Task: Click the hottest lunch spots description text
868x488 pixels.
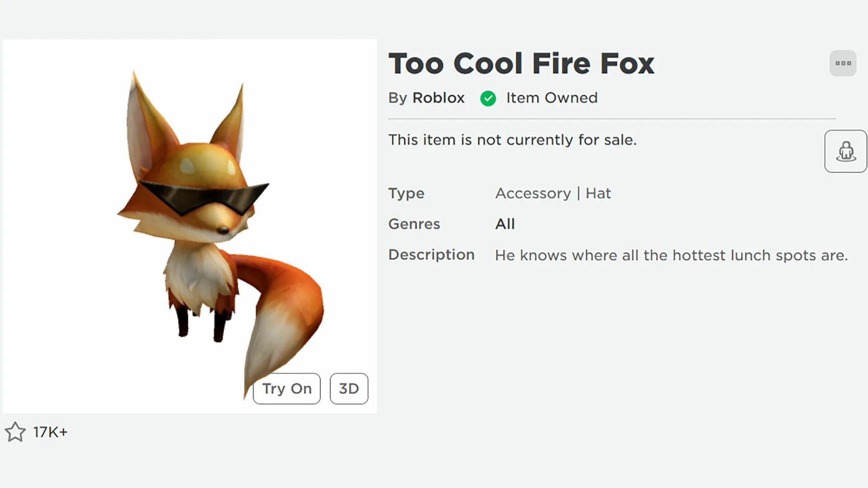Action: coord(671,255)
